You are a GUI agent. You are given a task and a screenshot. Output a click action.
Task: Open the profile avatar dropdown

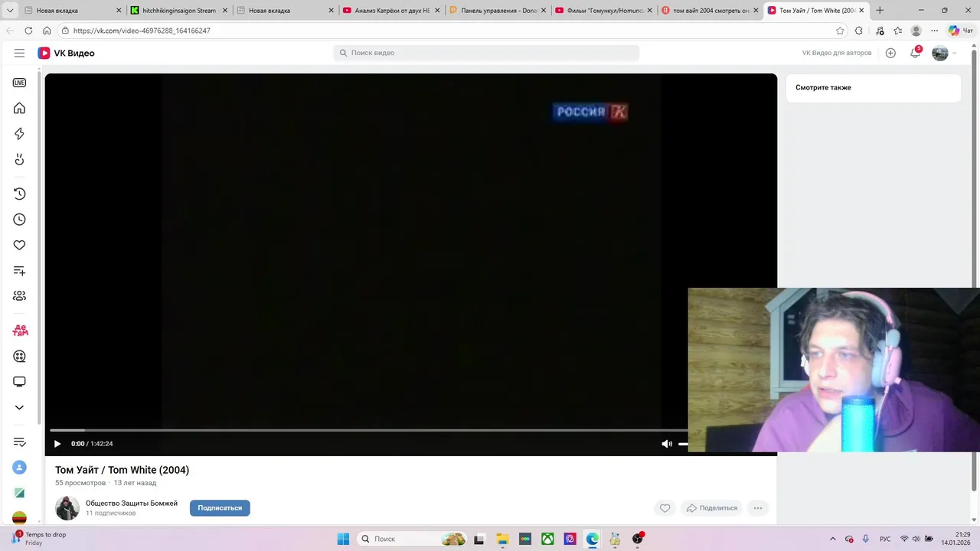tap(944, 53)
